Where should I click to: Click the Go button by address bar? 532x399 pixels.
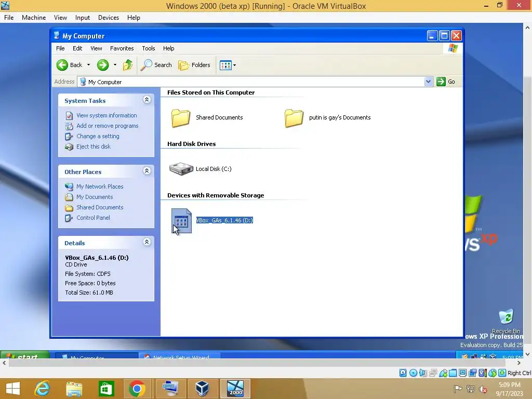tap(446, 82)
